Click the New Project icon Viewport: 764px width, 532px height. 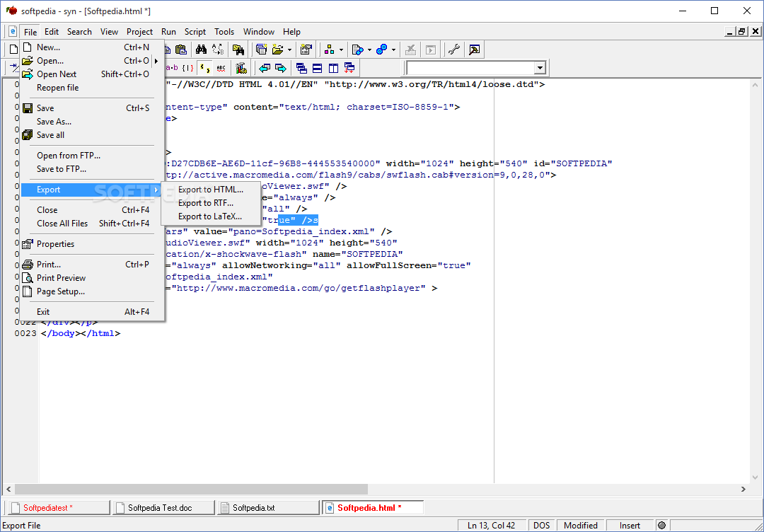tap(262, 50)
